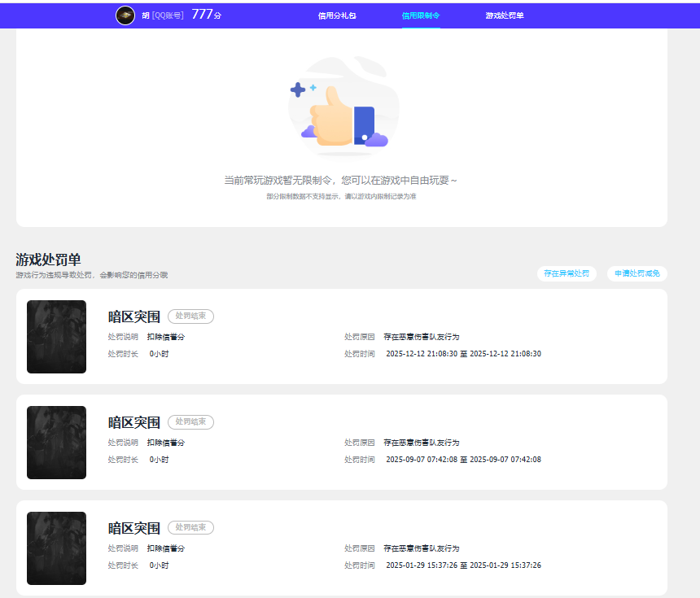Image resolution: width=700 pixels, height=598 pixels.
Task: Click the 暗区突围 title of the 2025-12-12 penalty
Action: 134,316
